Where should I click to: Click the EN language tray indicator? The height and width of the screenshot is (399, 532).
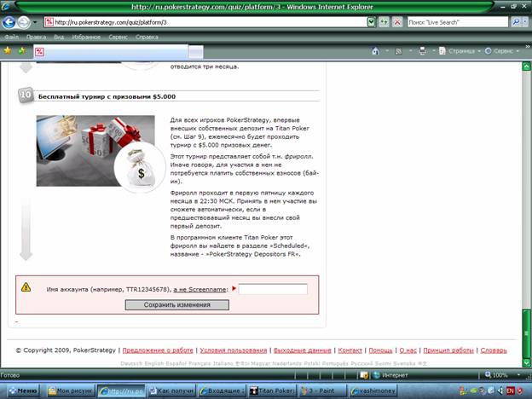[x=511, y=390]
